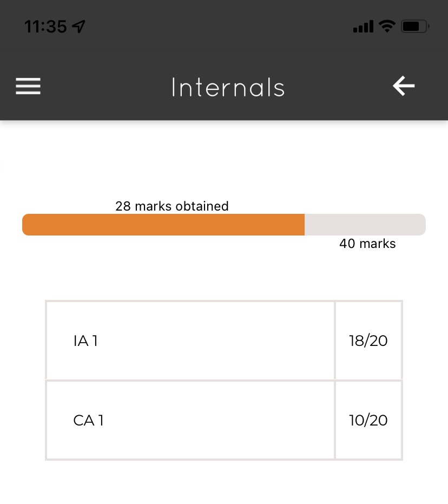Click the CA 1 table row's empty area
This screenshot has width=448, height=504.
tap(216, 421)
